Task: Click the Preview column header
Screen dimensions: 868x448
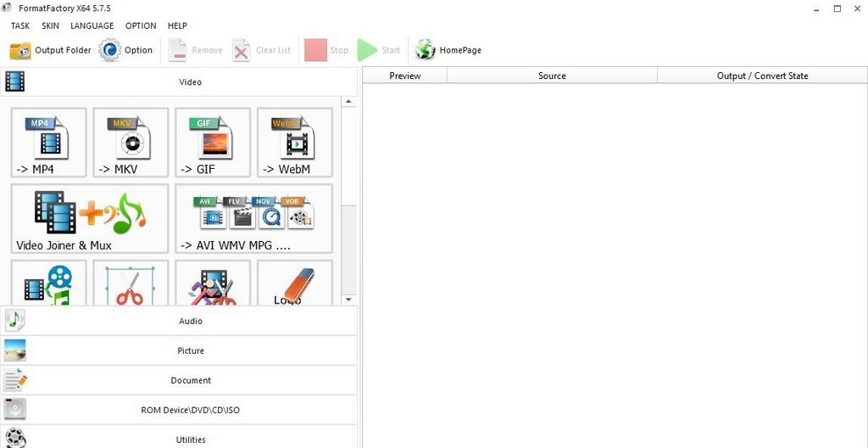Action: (404, 76)
